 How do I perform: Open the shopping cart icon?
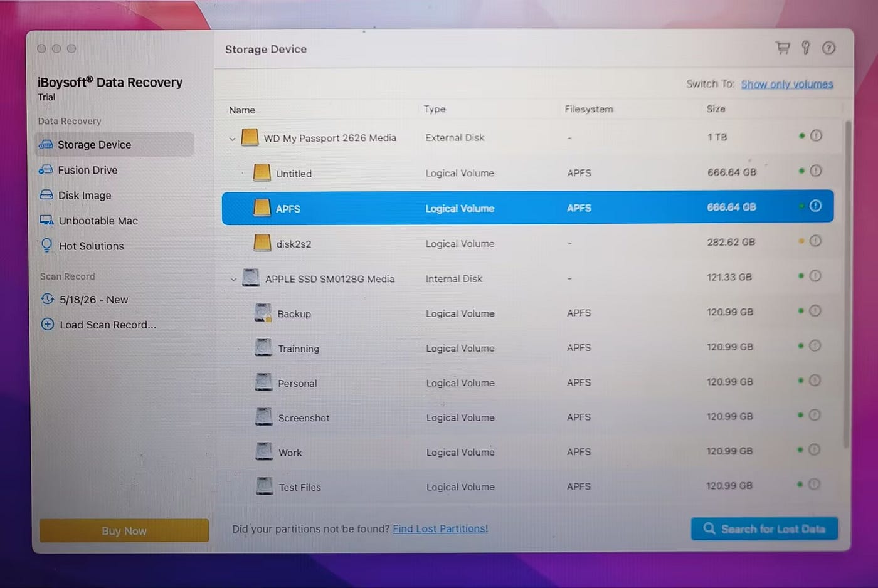783,48
